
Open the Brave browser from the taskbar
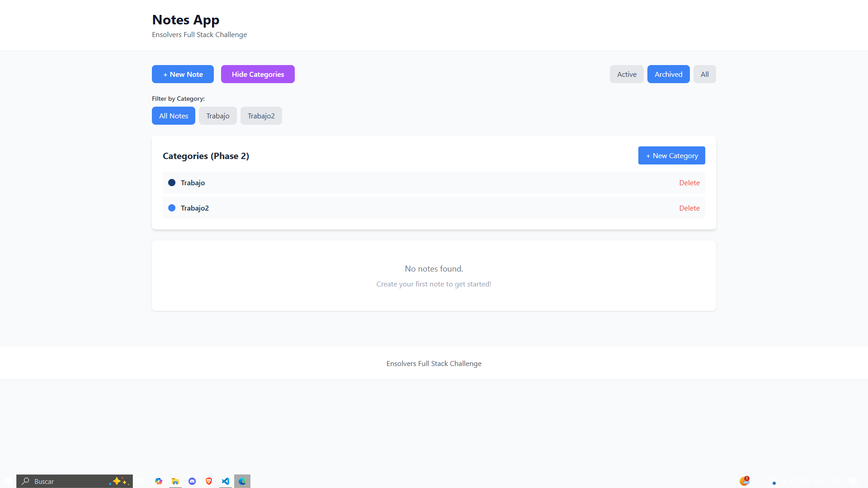coord(209,481)
